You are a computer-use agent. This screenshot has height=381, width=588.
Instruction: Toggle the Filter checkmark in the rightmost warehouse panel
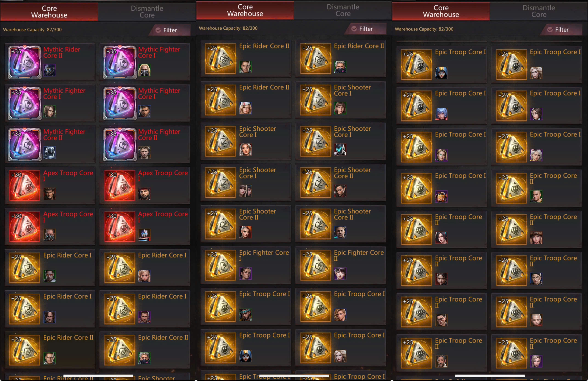550,30
